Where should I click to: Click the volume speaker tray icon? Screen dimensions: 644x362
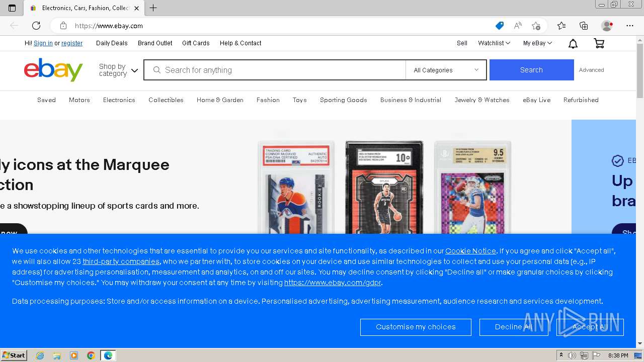point(572,355)
